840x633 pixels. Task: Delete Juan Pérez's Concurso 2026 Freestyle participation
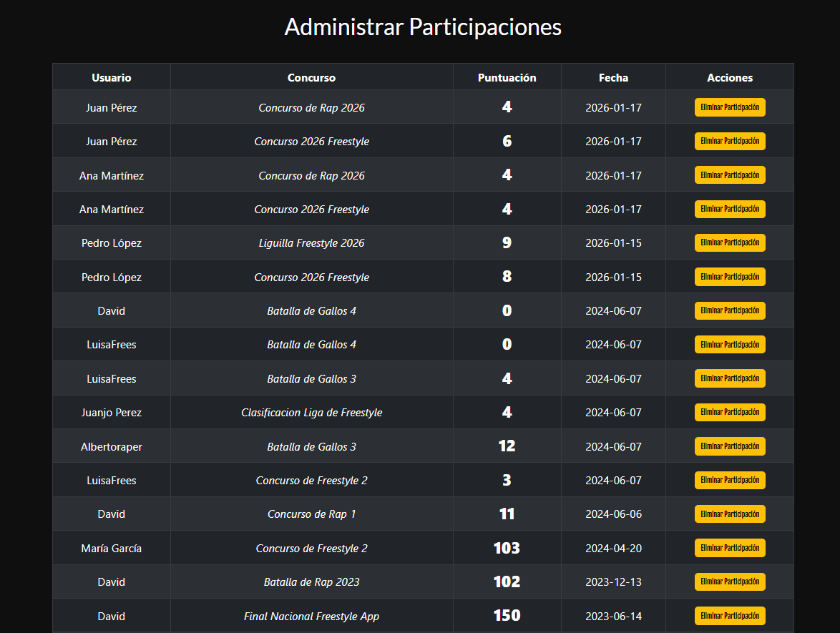(730, 142)
